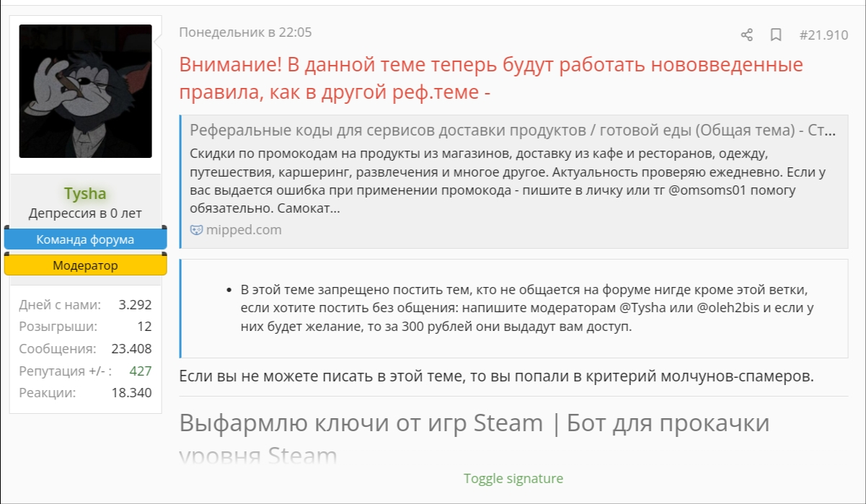Open Tysha's avatar image
The height and width of the screenshot is (504, 866).
click(85, 91)
